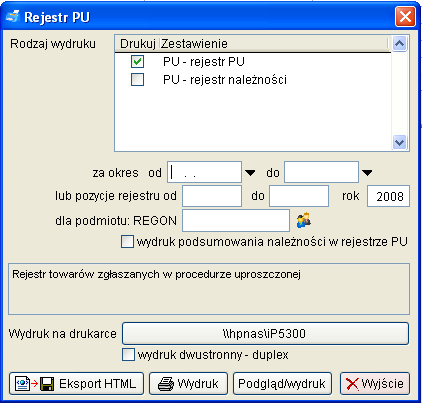The image size is (422, 403).
Task: Enable wydruk dwustronny - duplex checkbox
Action: (128, 355)
